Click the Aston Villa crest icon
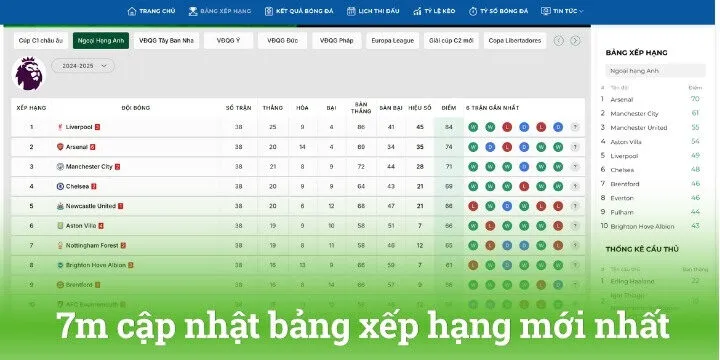Screen dimensions: 720x360 (60, 226)
